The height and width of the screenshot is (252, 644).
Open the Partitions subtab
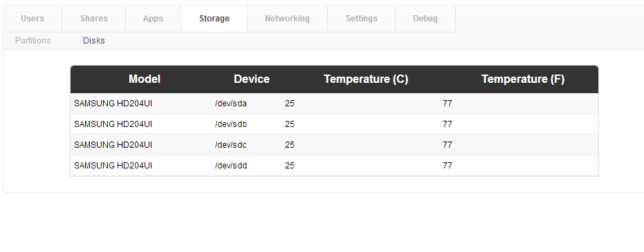[33, 41]
